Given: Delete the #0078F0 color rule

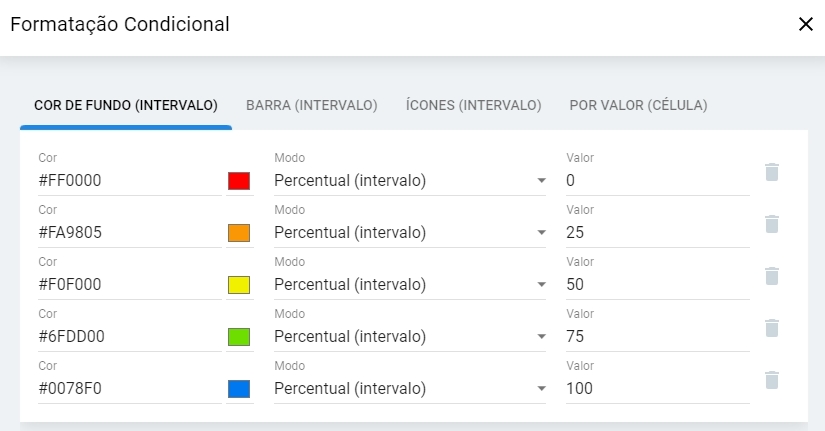Looking at the screenshot, I should pos(771,380).
